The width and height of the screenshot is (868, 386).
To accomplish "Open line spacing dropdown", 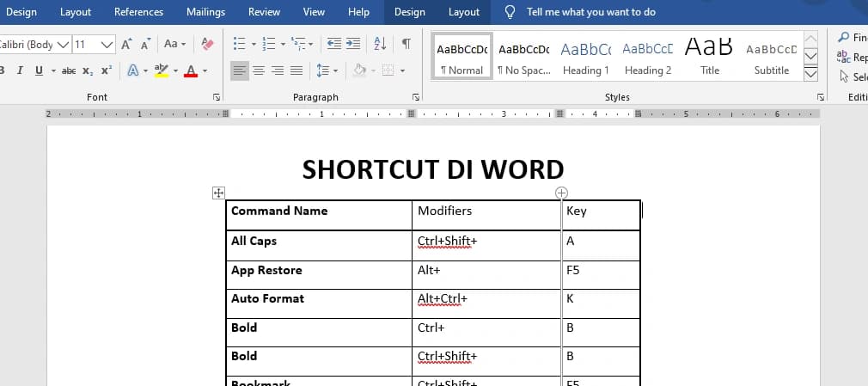I will pyautogui.click(x=327, y=70).
